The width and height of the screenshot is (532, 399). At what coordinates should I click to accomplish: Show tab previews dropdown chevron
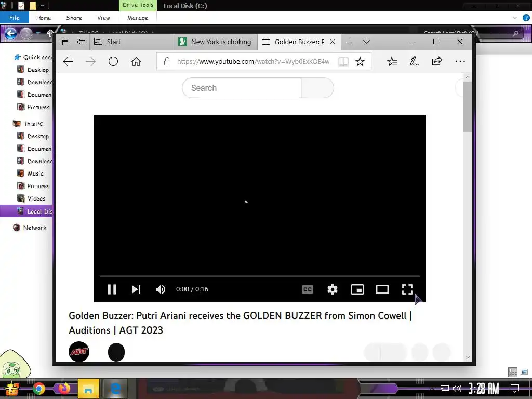point(366,42)
